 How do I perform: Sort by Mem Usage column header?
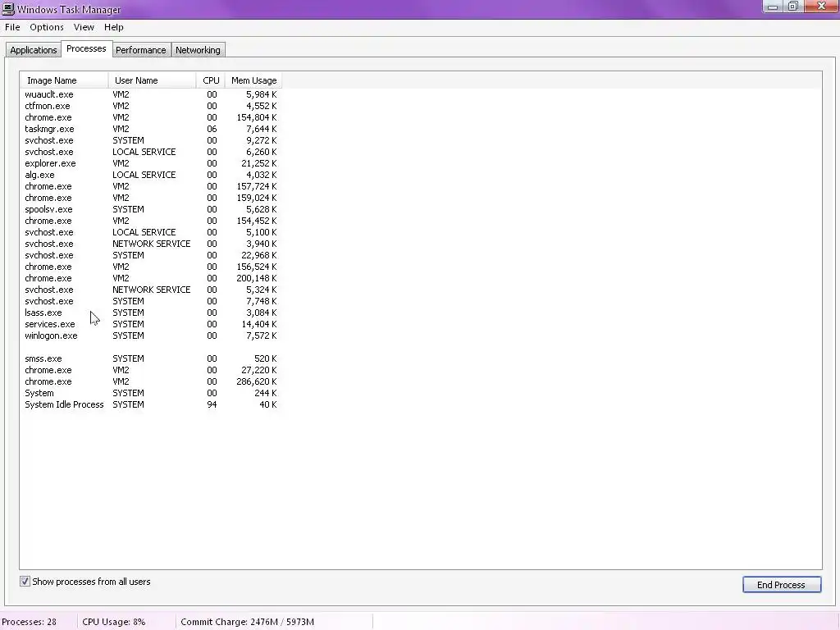(x=254, y=80)
